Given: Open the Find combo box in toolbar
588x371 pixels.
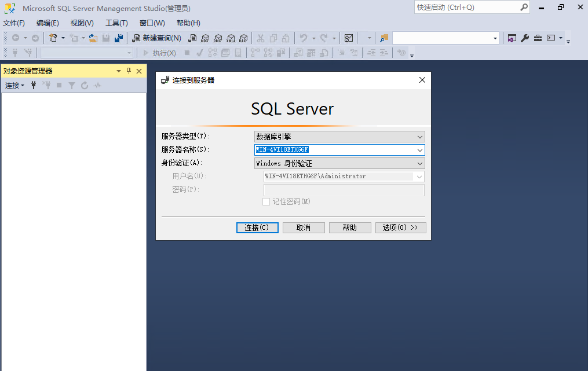Looking at the screenshot, I should click(445, 38).
